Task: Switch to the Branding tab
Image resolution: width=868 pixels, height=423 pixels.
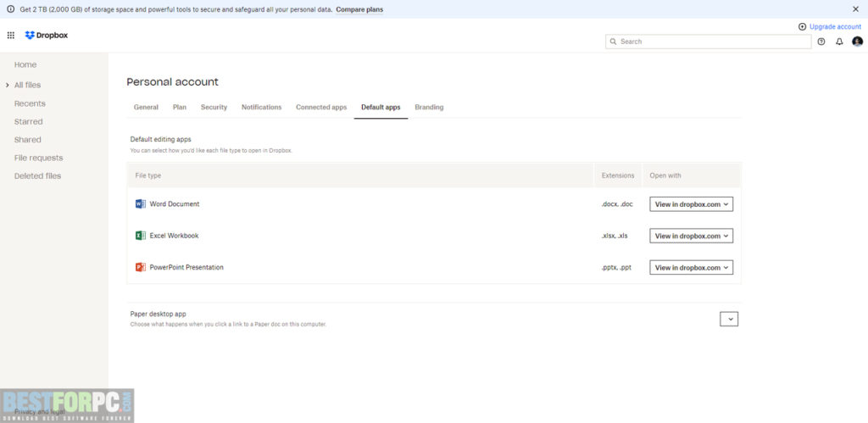Action: (429, 108)
